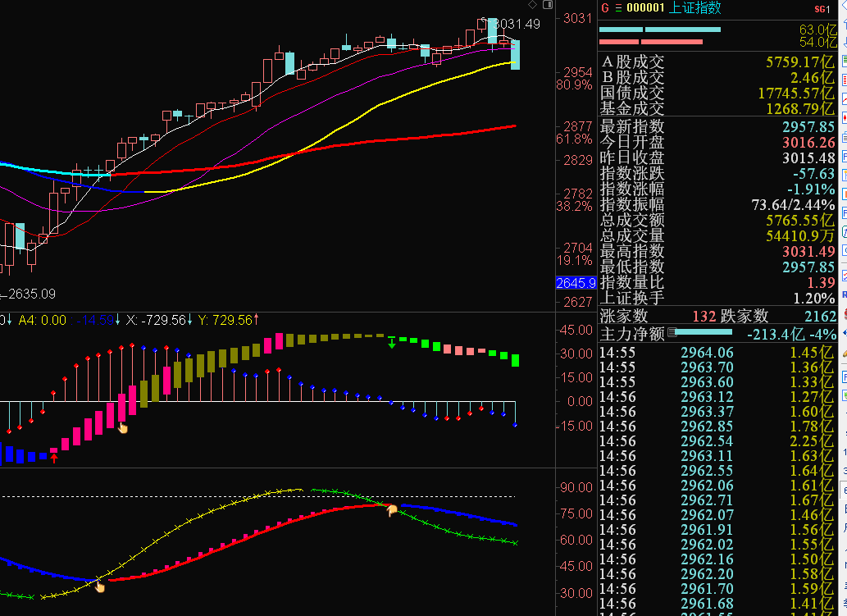Image resolution: width=847 pixels, height=616 pixels.
Task: Click the 000001 stock code
Action: [645, 8]
